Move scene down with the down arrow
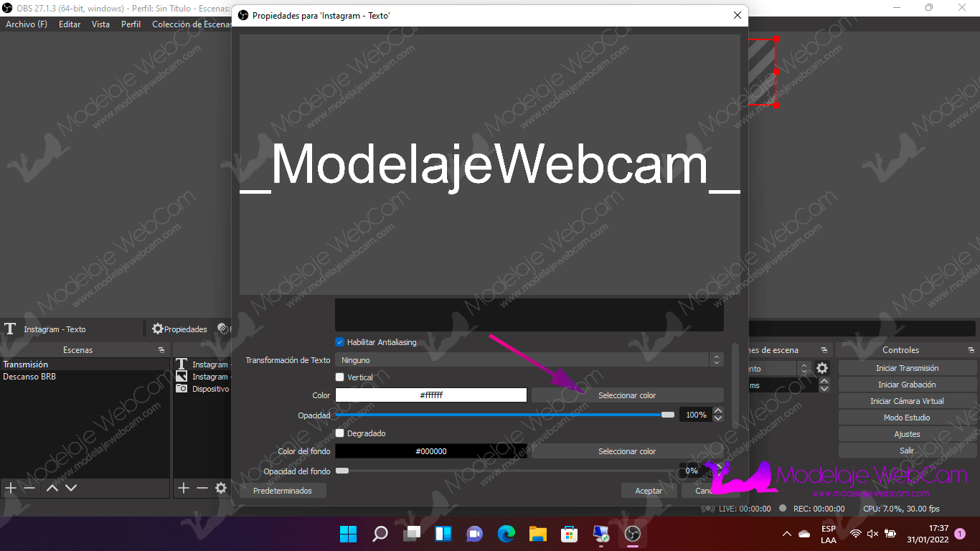The image size is (980, 551). point(71,488)
